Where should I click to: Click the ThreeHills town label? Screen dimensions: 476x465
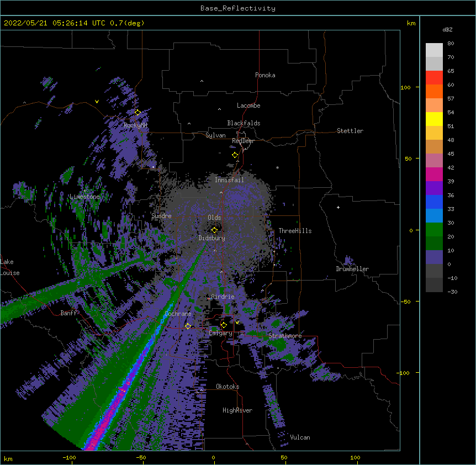(295, 231)
